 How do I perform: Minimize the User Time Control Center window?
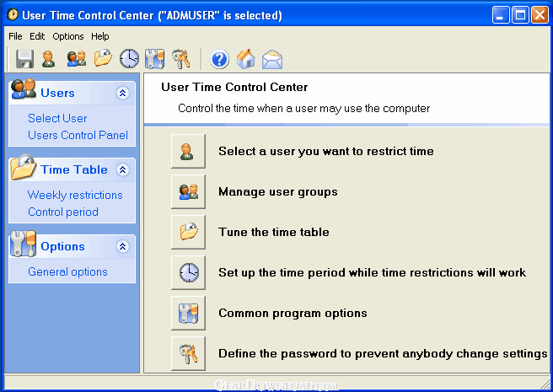[501, 15]
